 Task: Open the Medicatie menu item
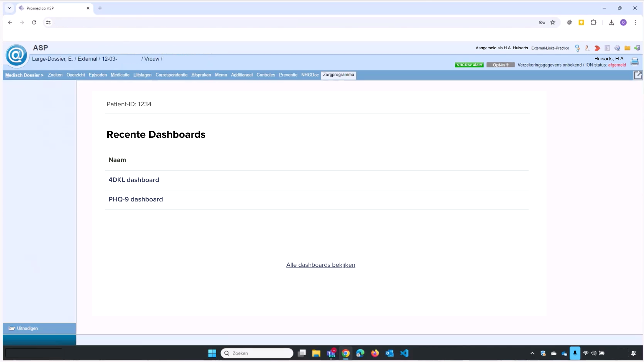click(120, 75)
